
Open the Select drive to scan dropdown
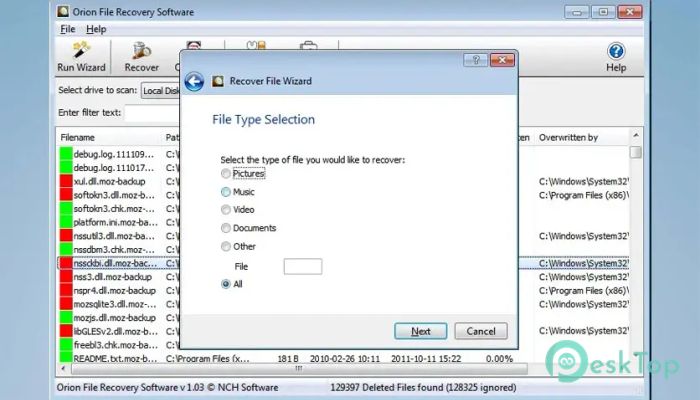tap(161, 90)
